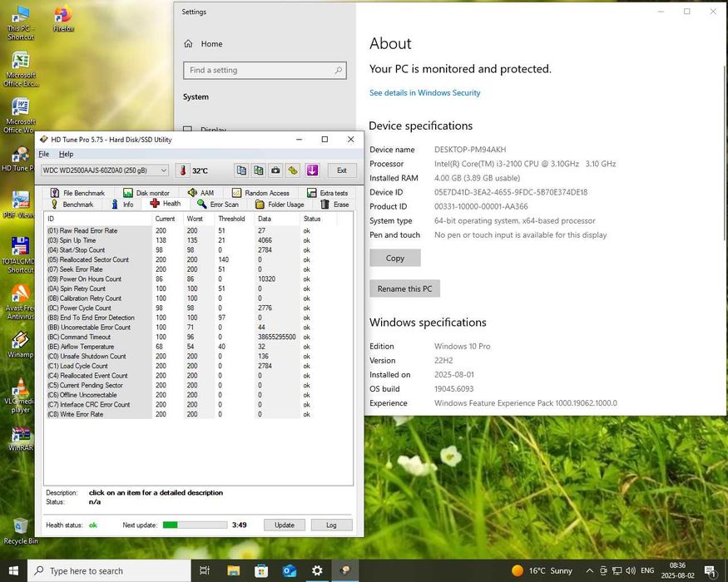Screen dimensions: 728x582
Task: Switch to the Info tab
Action: pyautogui.click(x=122, y=205)
